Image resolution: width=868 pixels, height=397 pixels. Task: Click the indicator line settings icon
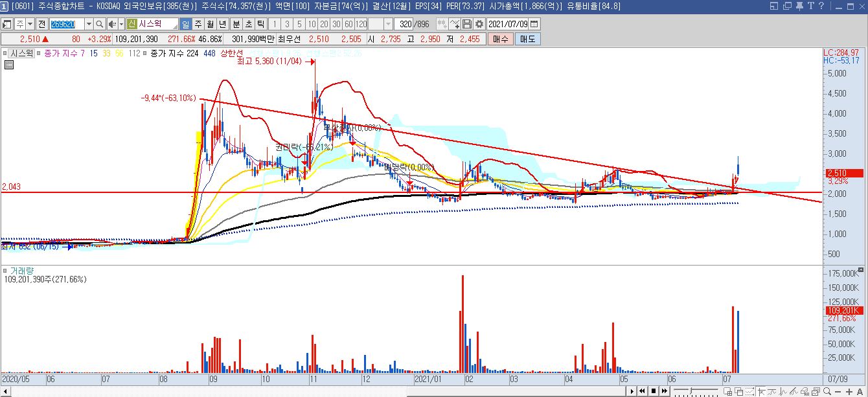pyautogui.click(x=455, y=24)
